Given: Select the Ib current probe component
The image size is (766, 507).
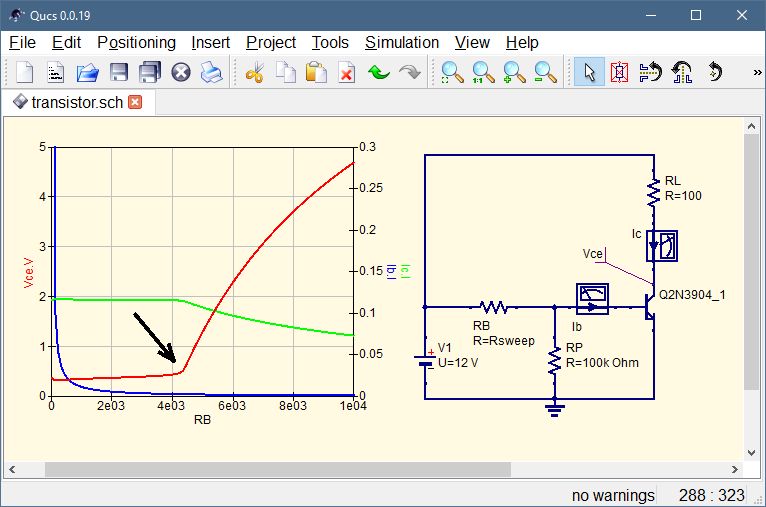Looking at the screenshot, I should pyautogui.click(x=592, y=298).
